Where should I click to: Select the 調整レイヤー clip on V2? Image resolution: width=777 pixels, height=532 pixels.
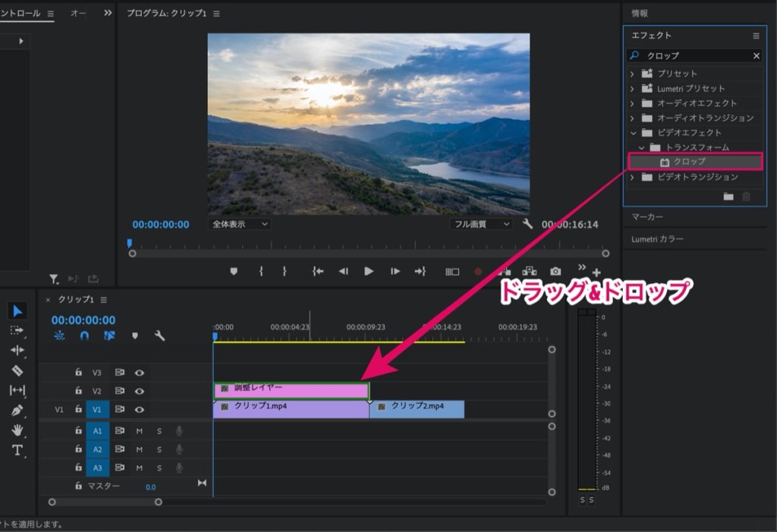point(291,390)
